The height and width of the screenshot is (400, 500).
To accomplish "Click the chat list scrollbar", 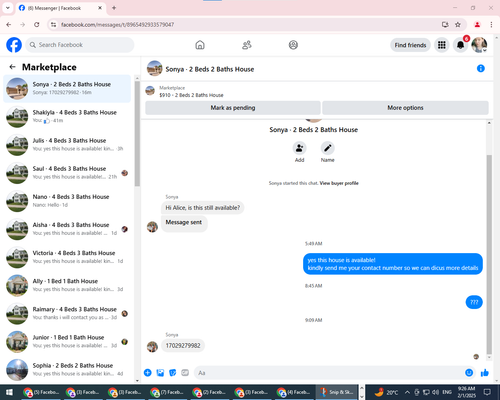I will [x=137, y=133].
